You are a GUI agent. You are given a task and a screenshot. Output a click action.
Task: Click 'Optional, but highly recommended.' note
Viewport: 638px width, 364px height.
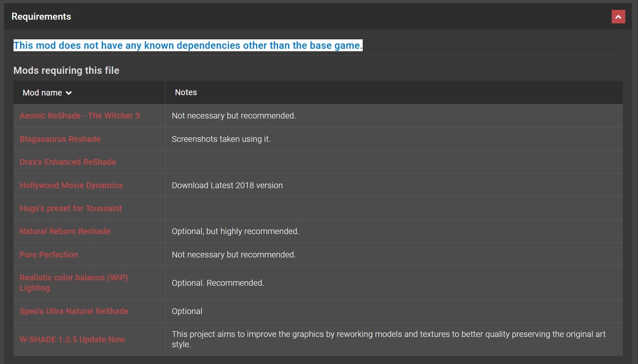pos(236,231)
